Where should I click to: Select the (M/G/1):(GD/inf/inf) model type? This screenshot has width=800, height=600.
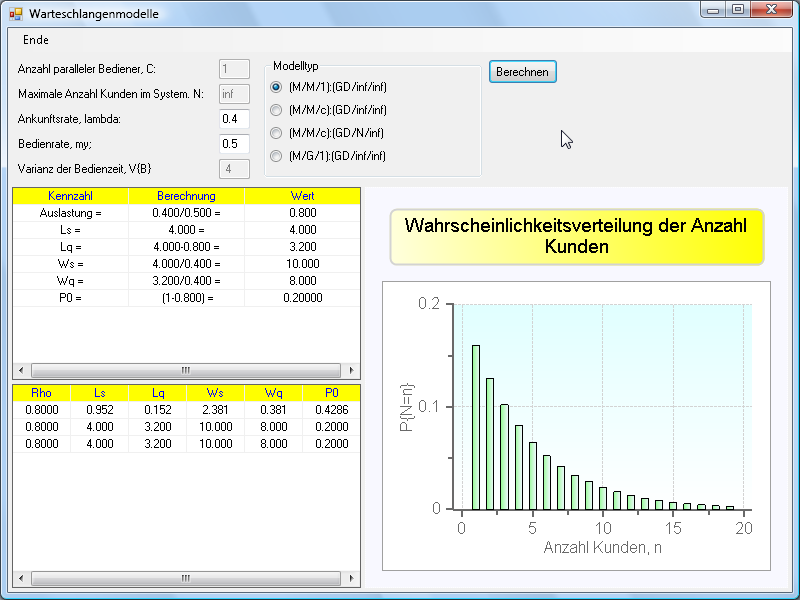point(276,156)
